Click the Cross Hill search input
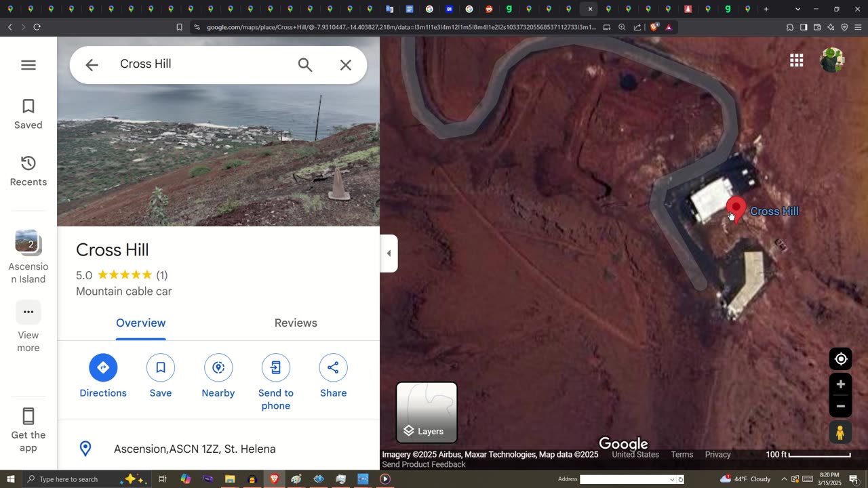Image resolution: width=868 pixels, height=488 pixels. [203, 64]
